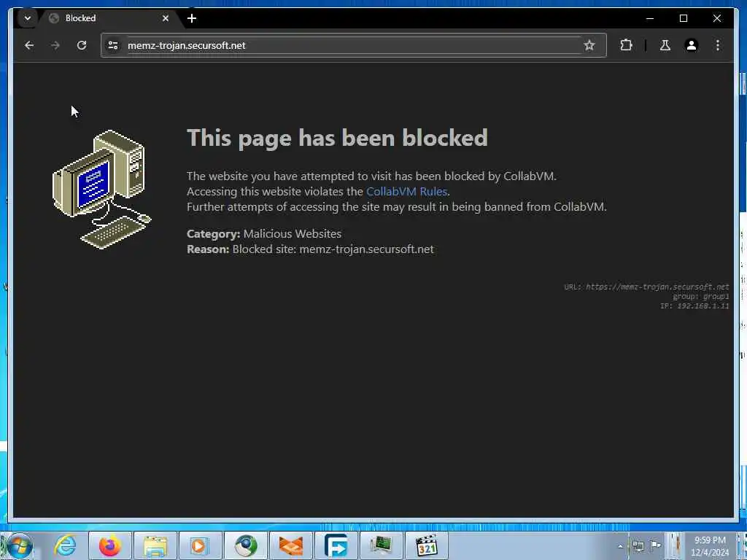Image resolution: width=747 pixels, height=560 pixels.
Task: Open the Chrome Labs flask icon
Action: [665, 45]
